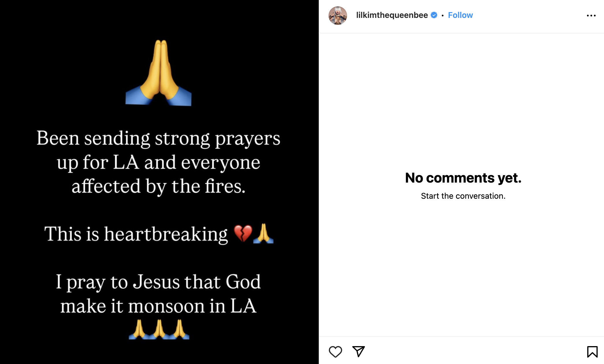Click the large praying hands emoji
The image size is (604, 364).
coord(159,73)
